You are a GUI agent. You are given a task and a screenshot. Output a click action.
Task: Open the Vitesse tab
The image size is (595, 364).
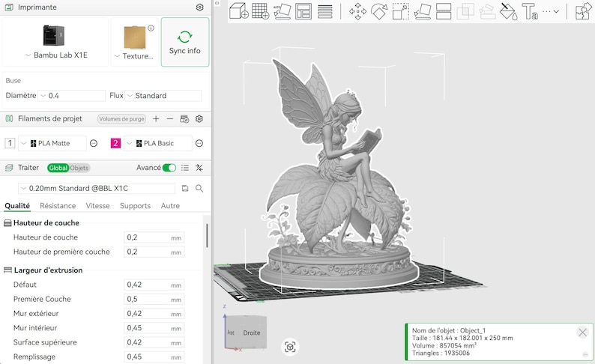tap(97, 205)
